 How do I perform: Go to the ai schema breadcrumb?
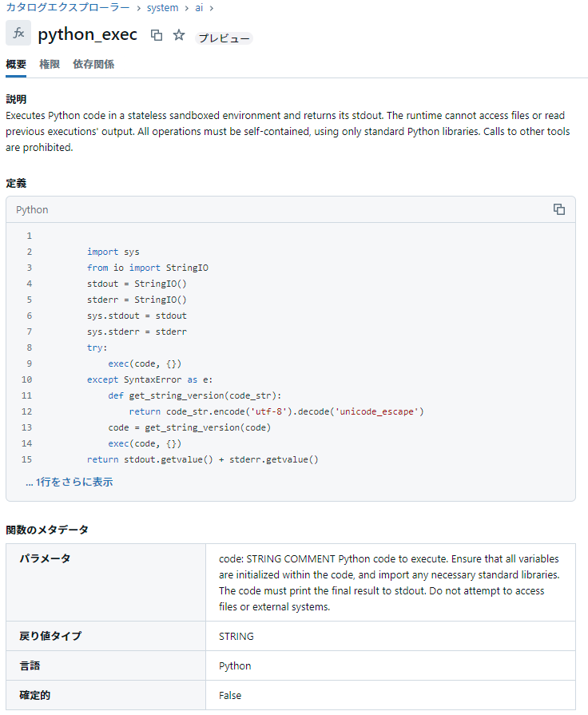(199, 8)
